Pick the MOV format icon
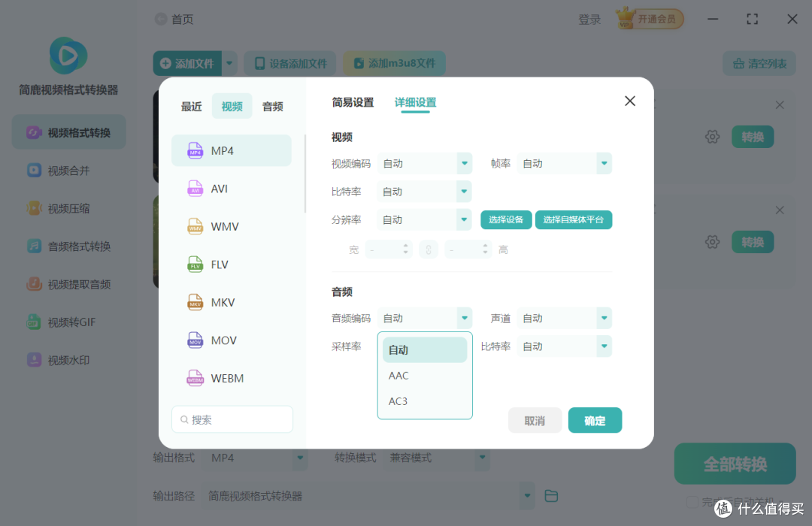Viewport: 812px width, 526px height. tap(195, 340)
